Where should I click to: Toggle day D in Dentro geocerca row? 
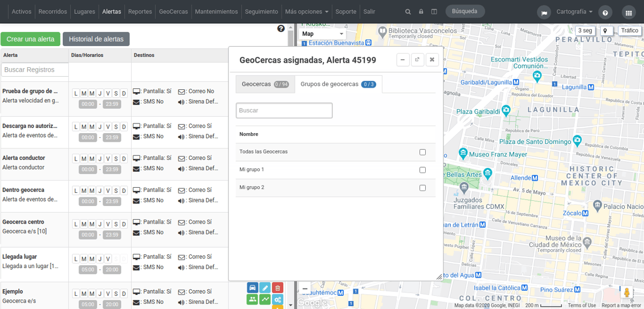(124, 191)
